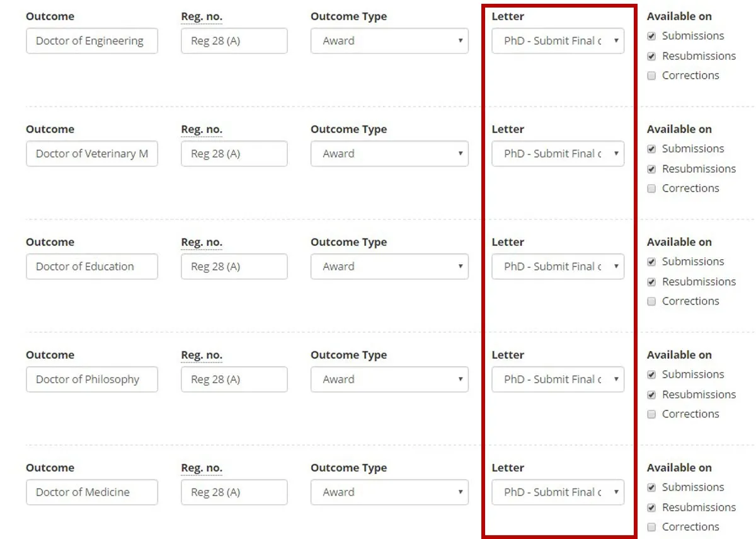Image resolution: width=756 pixels, height=539 pixels.
Task: Open Letter dropdown in Doctor of Engineering row
Action: (x=557, y=40)
